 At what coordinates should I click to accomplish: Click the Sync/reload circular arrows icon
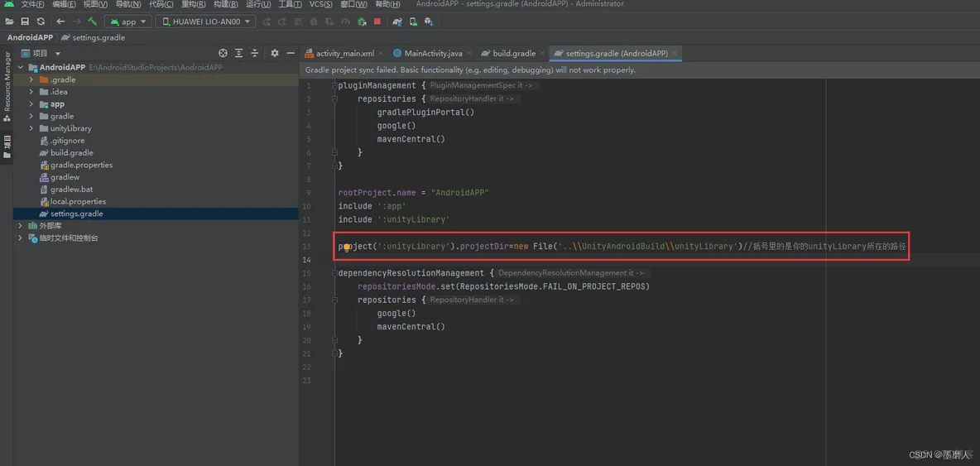tap(41, 22)
